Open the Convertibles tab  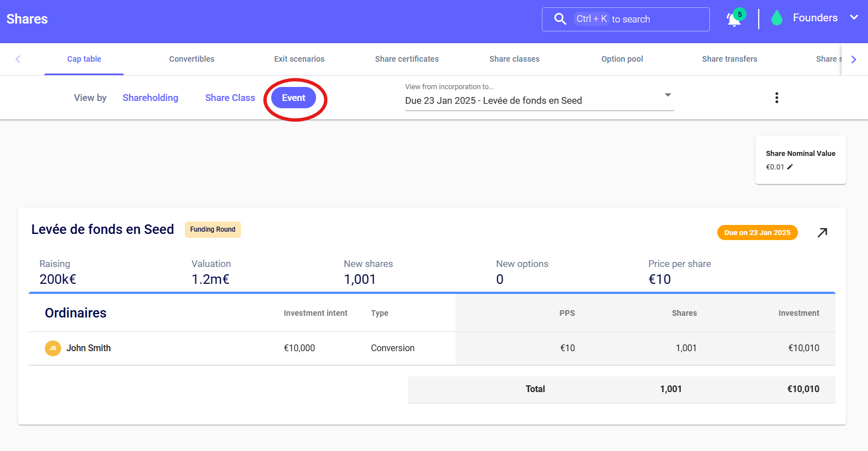point(192,59)
